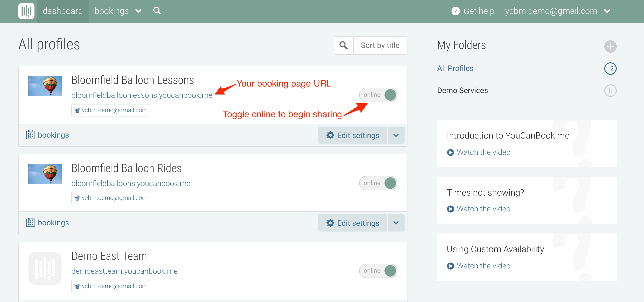Click the All profiles page heading
The height and width of the screenshot is (302, 644).
(49, 45)
